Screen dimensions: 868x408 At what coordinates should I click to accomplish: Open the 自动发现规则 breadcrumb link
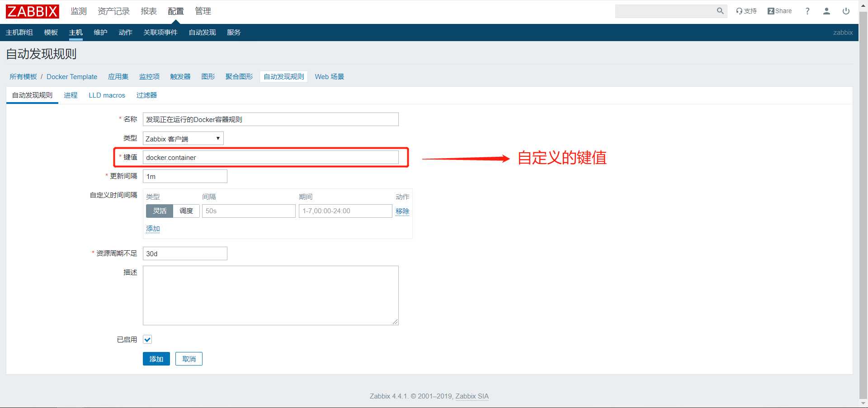(284, 77)
